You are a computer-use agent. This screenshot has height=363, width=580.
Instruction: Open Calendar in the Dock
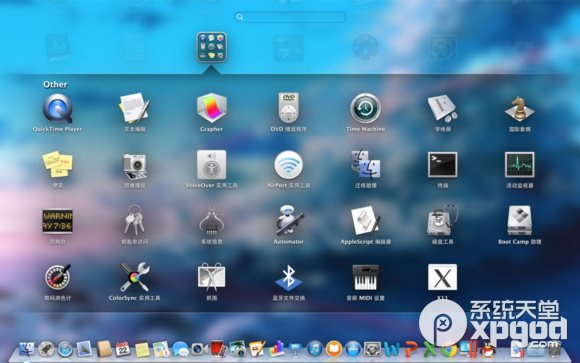coord(123,349)
